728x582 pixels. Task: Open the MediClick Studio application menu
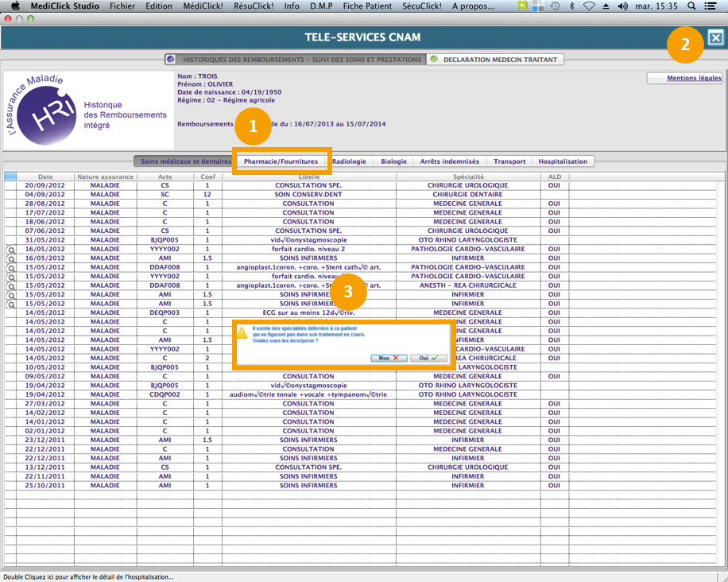[x=65, y=6]
